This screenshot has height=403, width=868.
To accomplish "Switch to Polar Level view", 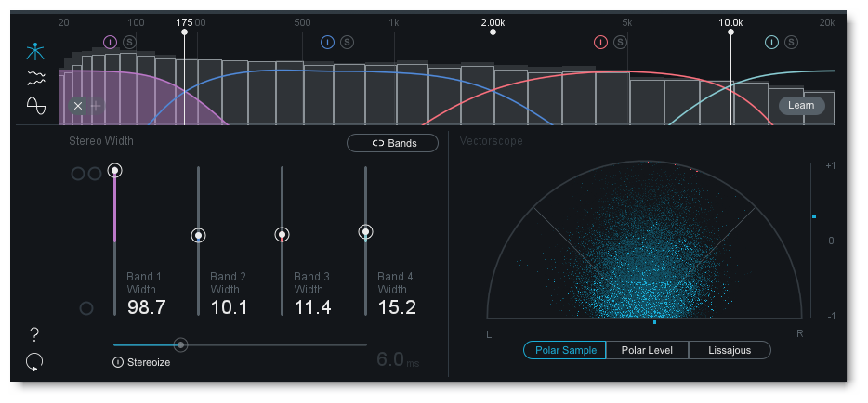I will click(647, 350).
